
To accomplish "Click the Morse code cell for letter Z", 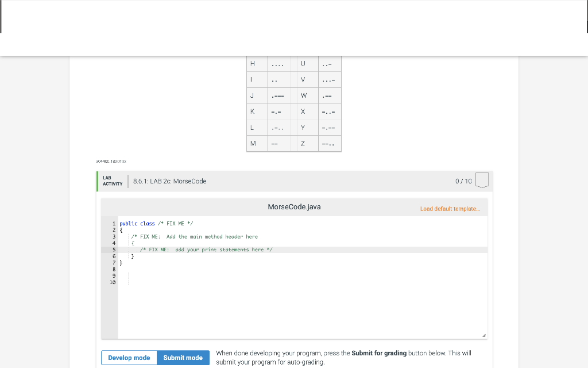I will [x=329, y=143].
